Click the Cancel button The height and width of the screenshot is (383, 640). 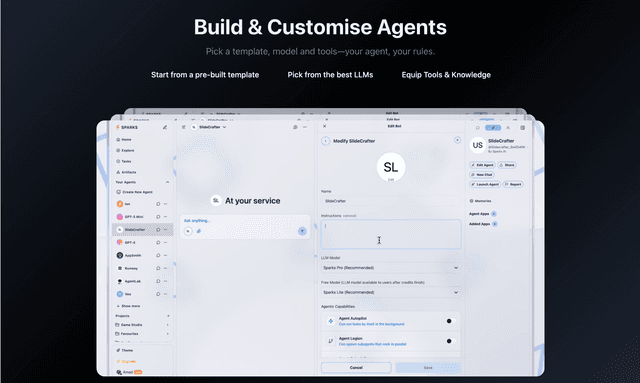click(x=356, y=367)
